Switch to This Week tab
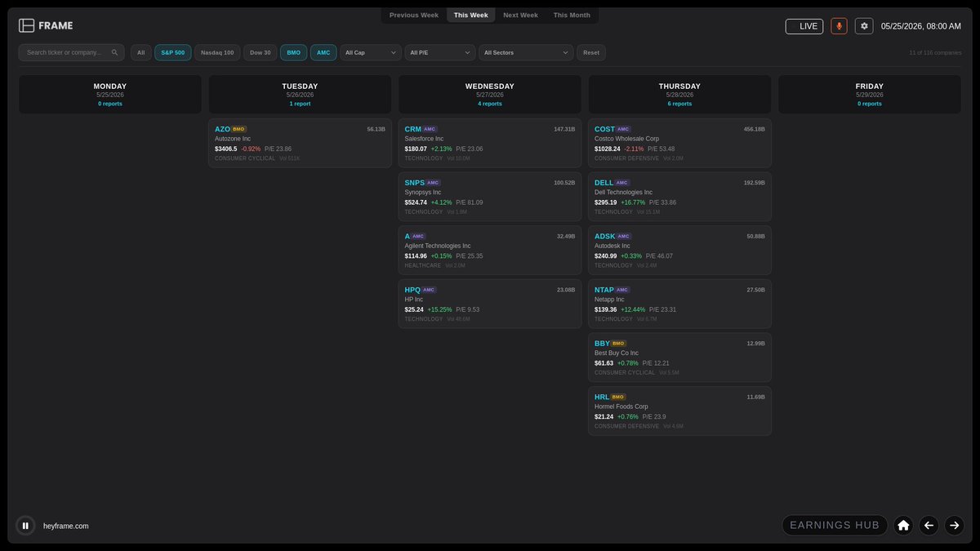The width and height of the screenshot is (980, 551). (471, 16)
